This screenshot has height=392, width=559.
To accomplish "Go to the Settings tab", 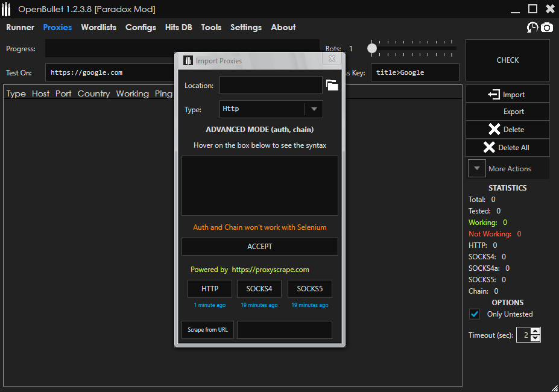I will (246, 28).
